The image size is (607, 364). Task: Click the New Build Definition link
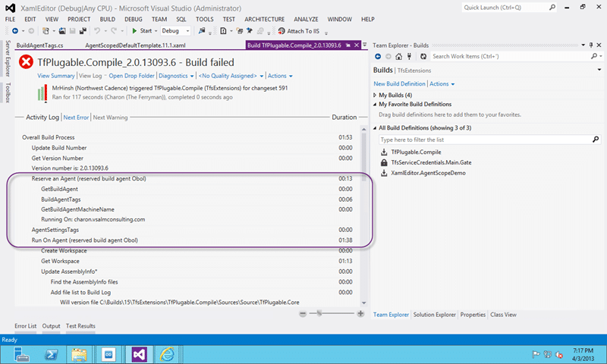click(x=399, y=83)
